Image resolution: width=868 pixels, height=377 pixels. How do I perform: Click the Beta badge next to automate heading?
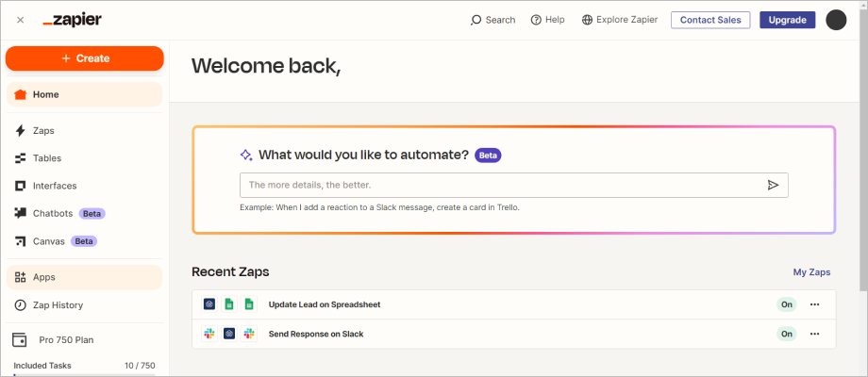(488, 156)
